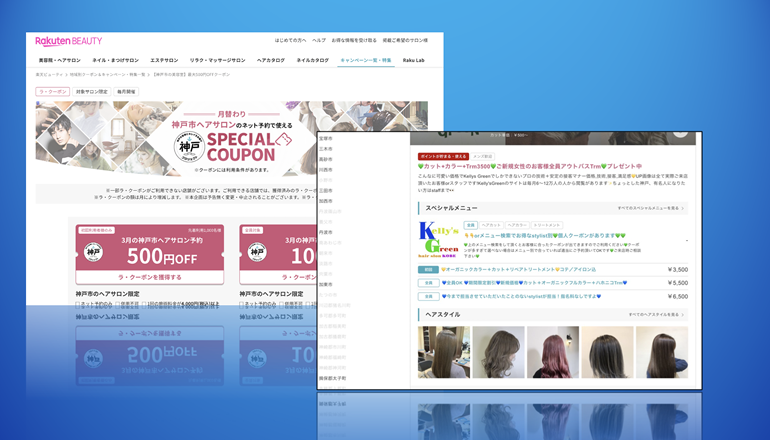Click 全員対象 label on second coupon
770x440 pixels.
coord(252,230)
